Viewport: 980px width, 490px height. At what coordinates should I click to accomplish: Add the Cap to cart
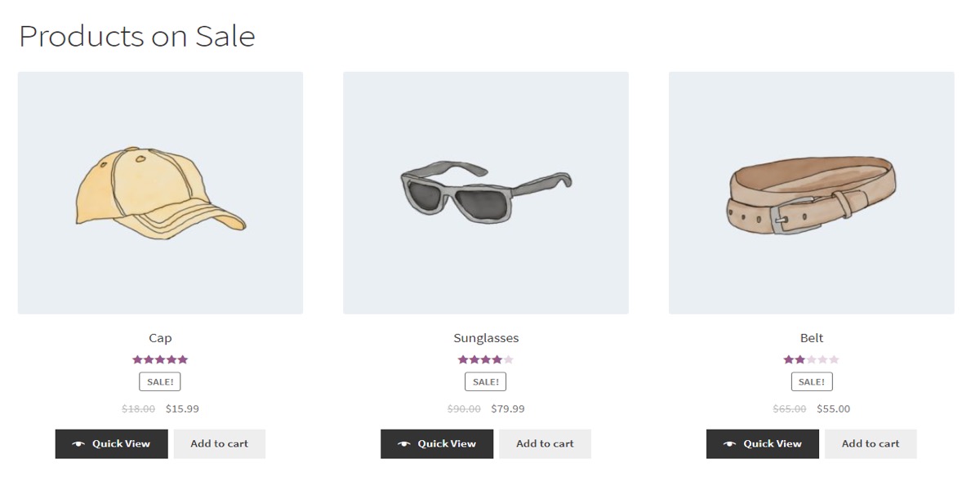click(219, 444)
